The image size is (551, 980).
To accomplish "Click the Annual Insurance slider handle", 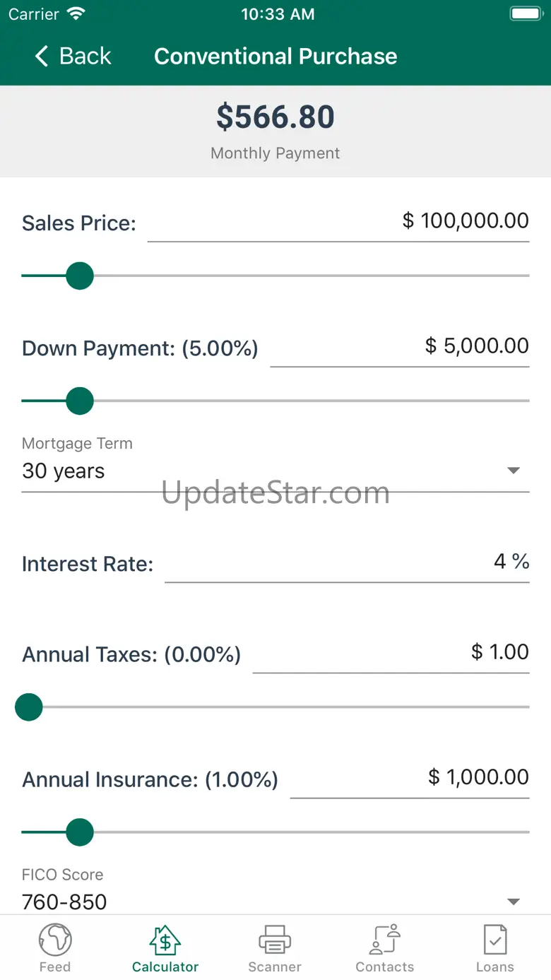I will click(80, 832).
